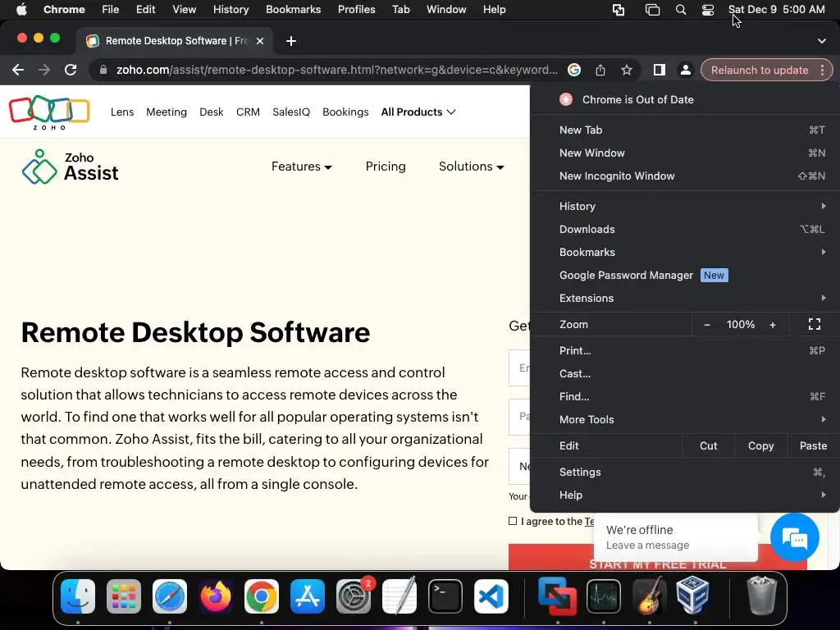
Task: Enter fullscreen via the zoom row icon
Action: pos(815,324)
